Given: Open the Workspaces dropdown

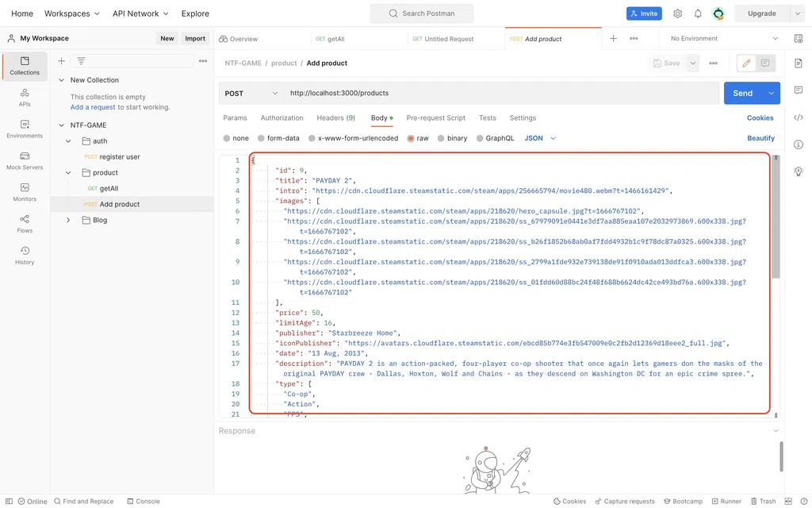Looking at the screenshot, I should tap(72, 13).
